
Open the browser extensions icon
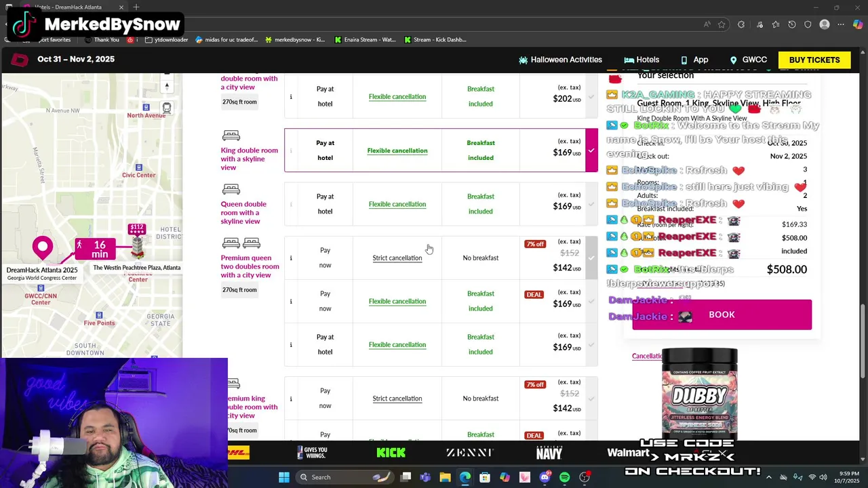tap(741, 24)
